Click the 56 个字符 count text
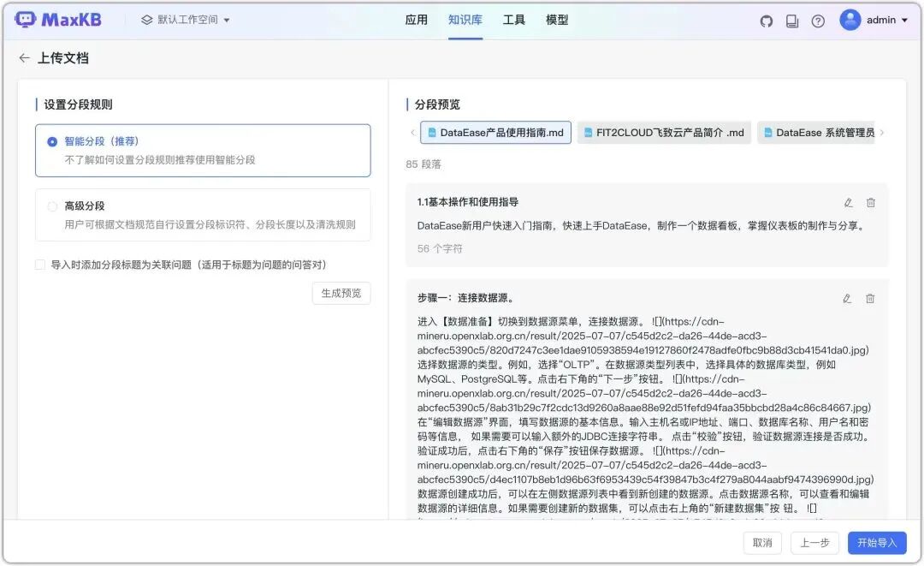Image resolution: width=924 pixels, height=566 pixels. click(440, 249)
